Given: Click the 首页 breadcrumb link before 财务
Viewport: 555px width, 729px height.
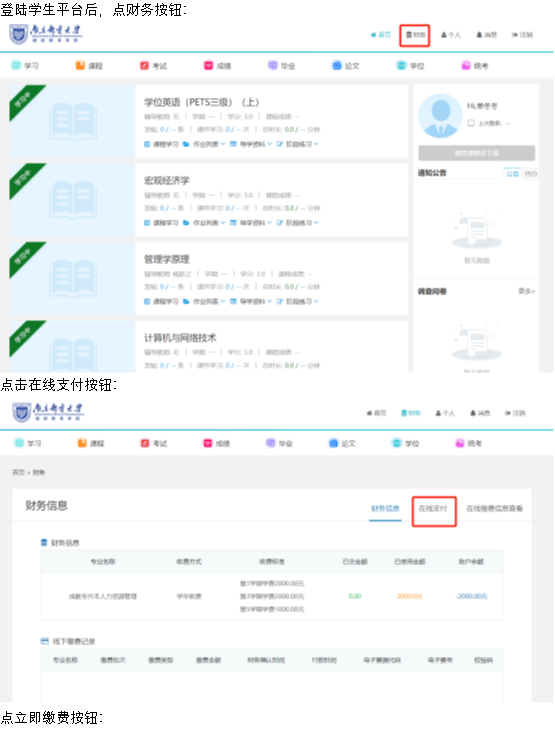Looking at the screenshot, I should tap(18, 472).
